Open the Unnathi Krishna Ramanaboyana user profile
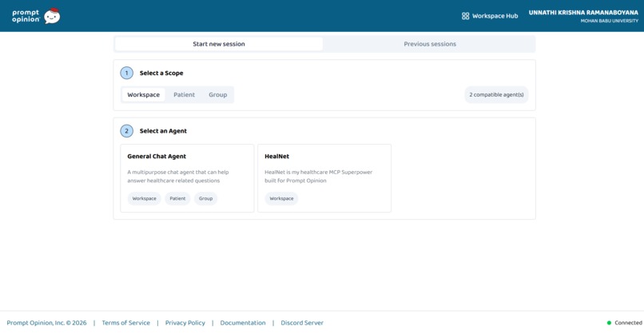The image size is (644, 334). point(583,16)
